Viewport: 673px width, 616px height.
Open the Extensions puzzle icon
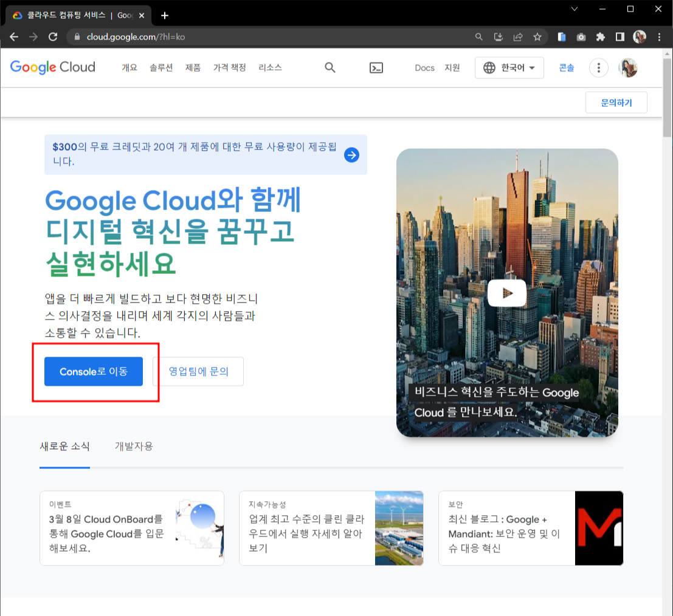click(x=601, y=37)
